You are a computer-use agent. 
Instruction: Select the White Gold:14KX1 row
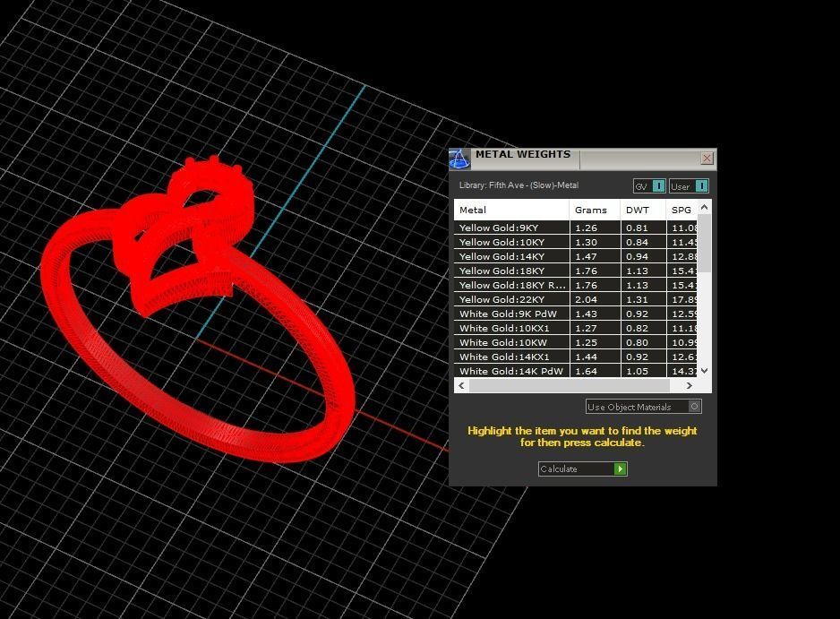[x=575, y=357]
